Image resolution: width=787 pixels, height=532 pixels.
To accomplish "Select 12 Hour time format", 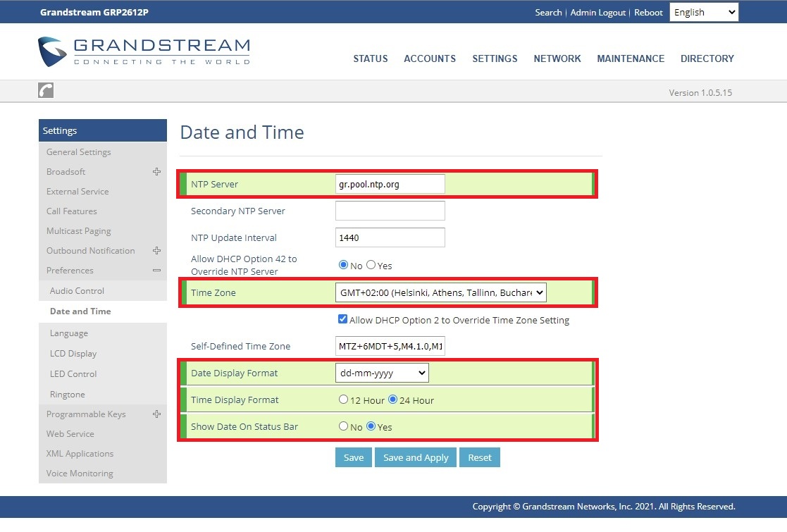I will tap(344, 400).
